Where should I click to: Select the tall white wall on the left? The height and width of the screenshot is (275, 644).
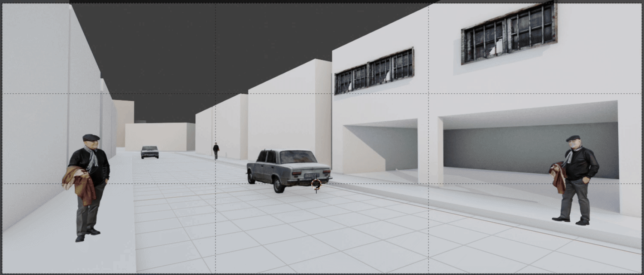click(x=34, y=107)
